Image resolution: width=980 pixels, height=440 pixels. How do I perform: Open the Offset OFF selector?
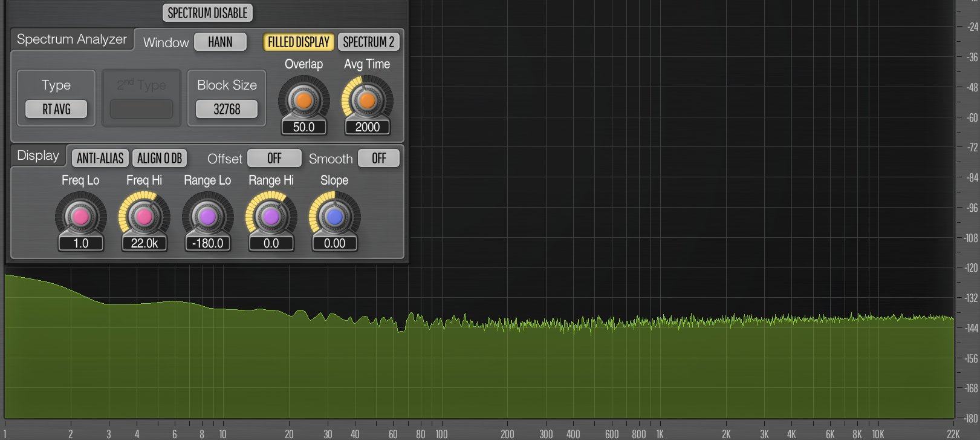[x=274, y=158]
